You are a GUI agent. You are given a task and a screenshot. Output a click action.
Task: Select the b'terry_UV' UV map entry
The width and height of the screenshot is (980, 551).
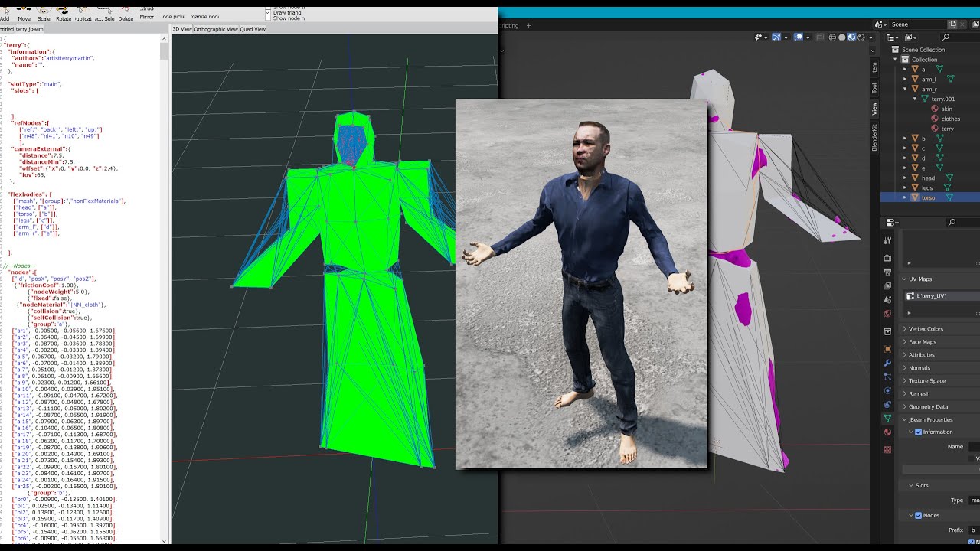(x=942, y=295)
